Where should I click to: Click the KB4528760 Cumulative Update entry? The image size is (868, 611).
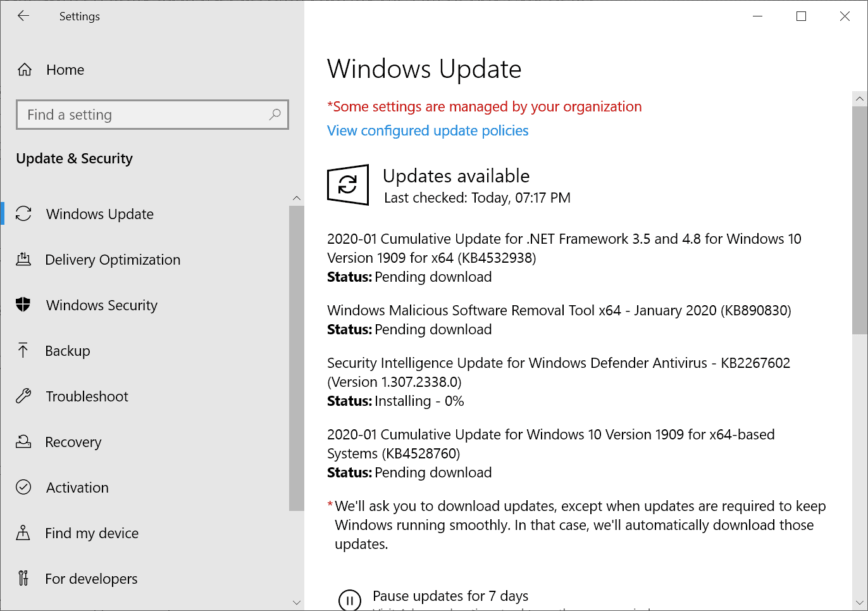click(551, 444)
